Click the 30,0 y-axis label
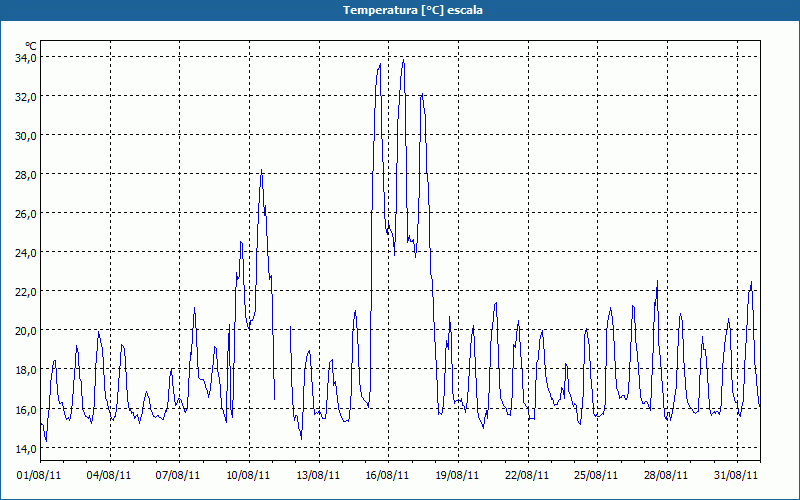 tap(25, 136)
